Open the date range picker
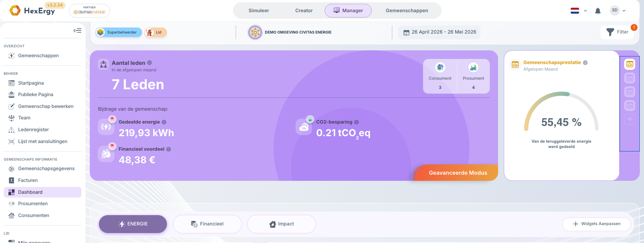Screen dimensions: 644x243 pyautogui.click(x=440, y=32)
